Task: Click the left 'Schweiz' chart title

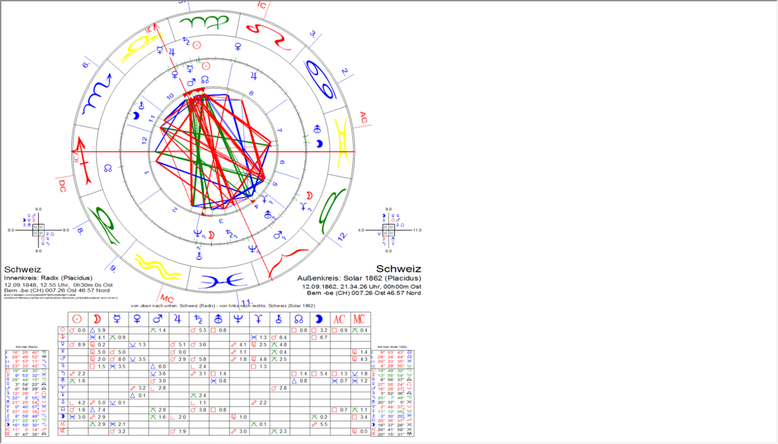Action: pyautogui.click(x=22, y=269)
